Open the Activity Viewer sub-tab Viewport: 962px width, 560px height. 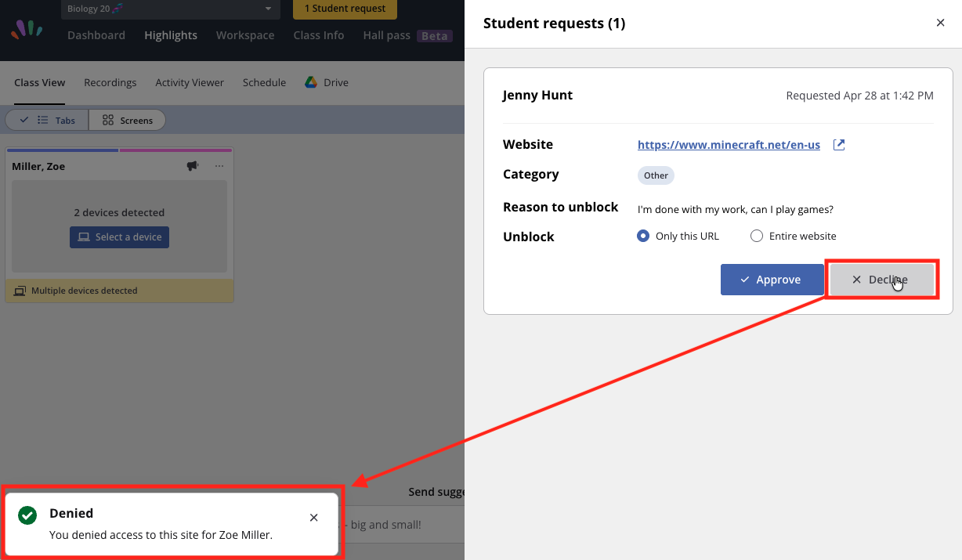(x=190, y=82)
